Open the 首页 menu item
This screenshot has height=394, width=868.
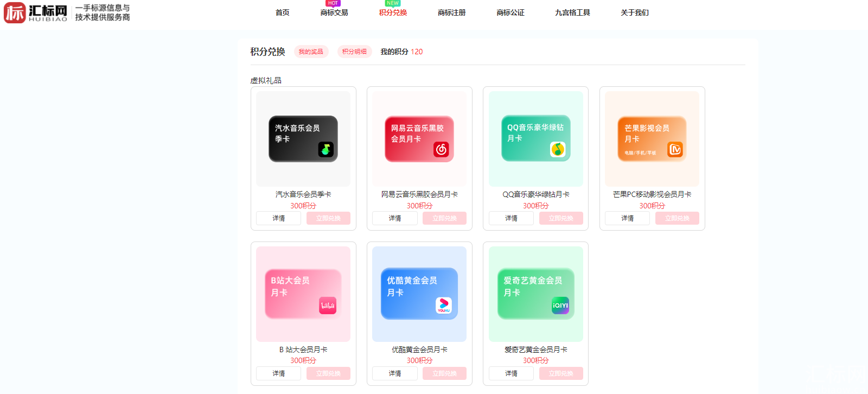click(283, 12)
